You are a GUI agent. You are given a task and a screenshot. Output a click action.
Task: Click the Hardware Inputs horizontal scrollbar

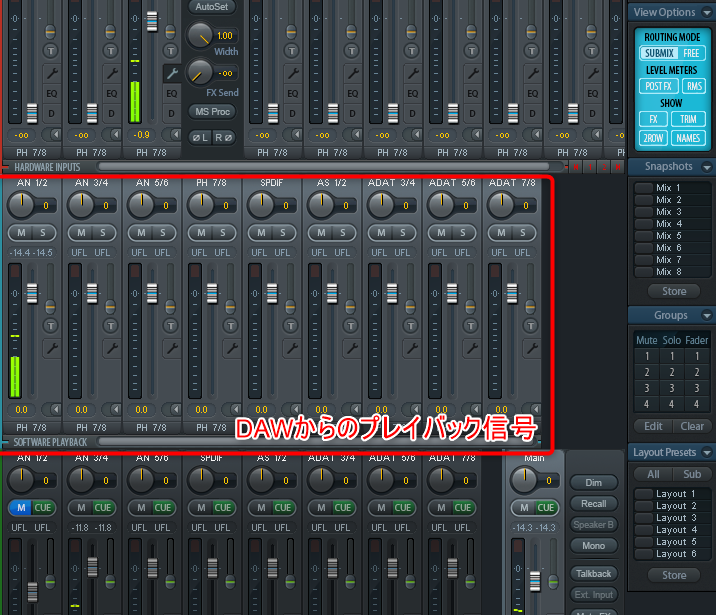(324, 167)
